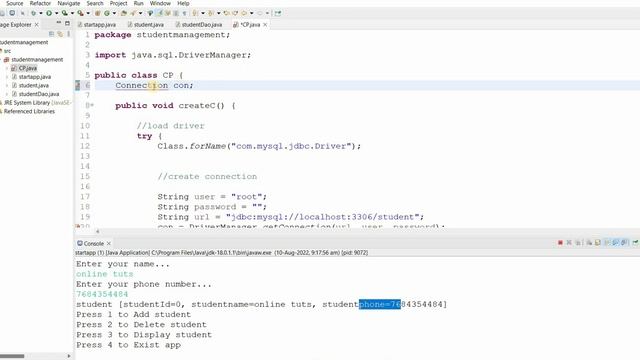This screenshot has width=640, height=360.
Task: Switch to the studentDao.java editor tab
Action: (x=199, y=24)
